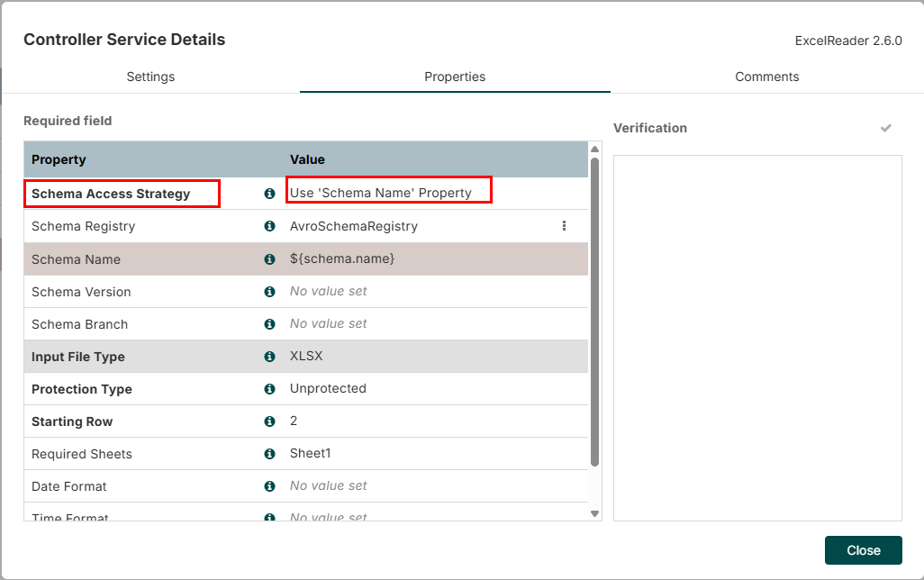Select the Schema Version property label
924x580 pixels.
(x=81, y=292)
